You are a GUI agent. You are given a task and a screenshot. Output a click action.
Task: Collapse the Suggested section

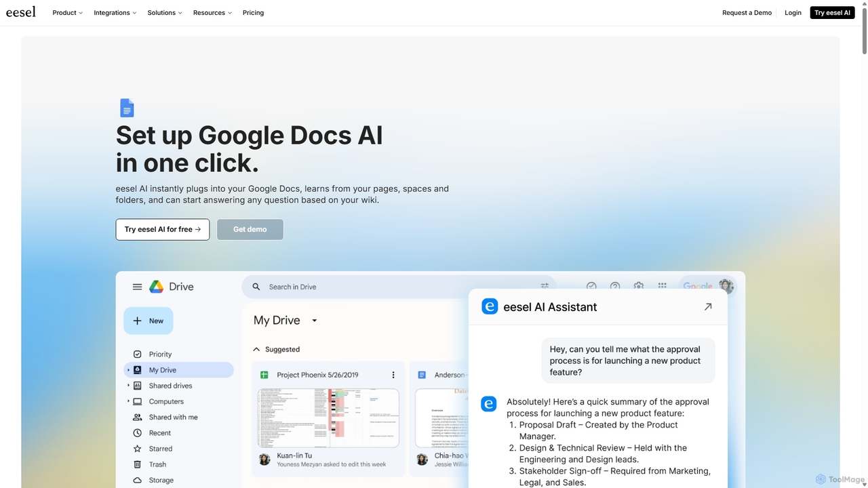[x=256, y=349]
